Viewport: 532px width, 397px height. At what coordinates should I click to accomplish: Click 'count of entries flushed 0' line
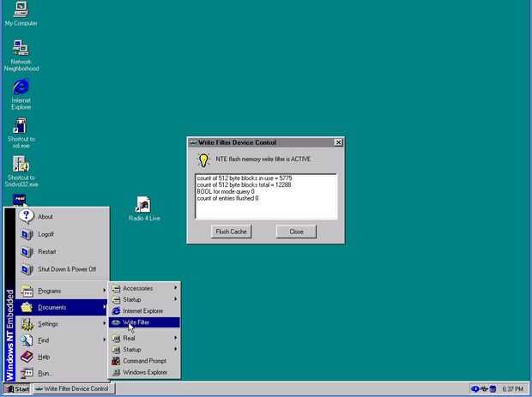coord(227,198)
